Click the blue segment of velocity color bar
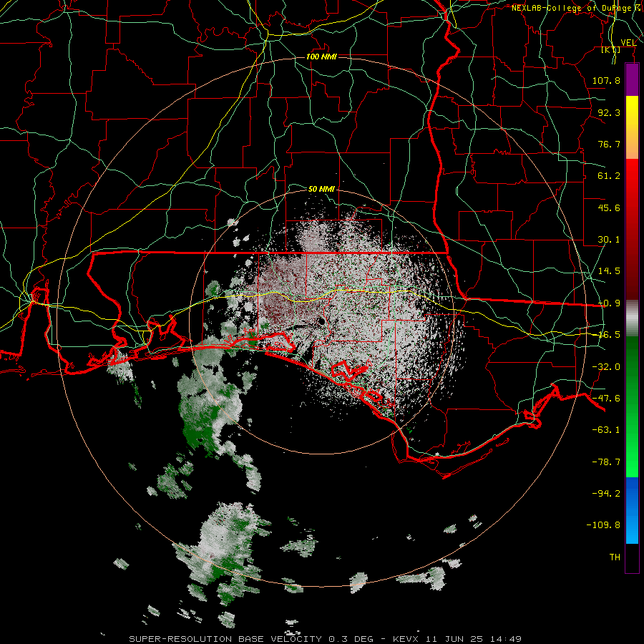644x644 pixels. tap(632, 510)
